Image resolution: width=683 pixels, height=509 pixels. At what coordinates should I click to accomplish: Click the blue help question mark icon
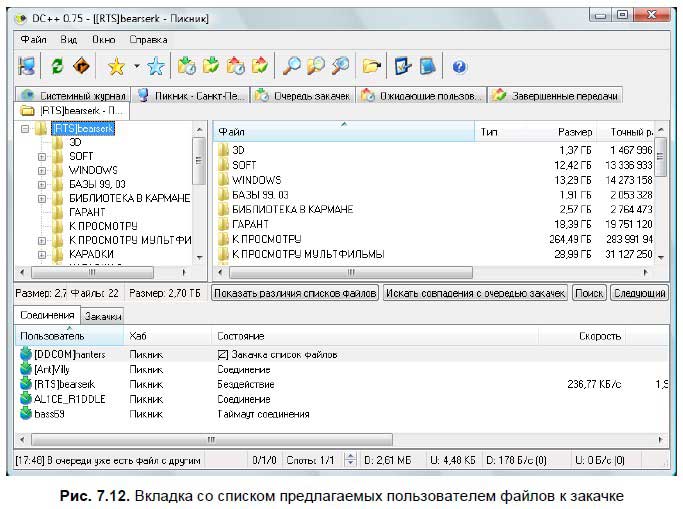click(x=459, y=66)
